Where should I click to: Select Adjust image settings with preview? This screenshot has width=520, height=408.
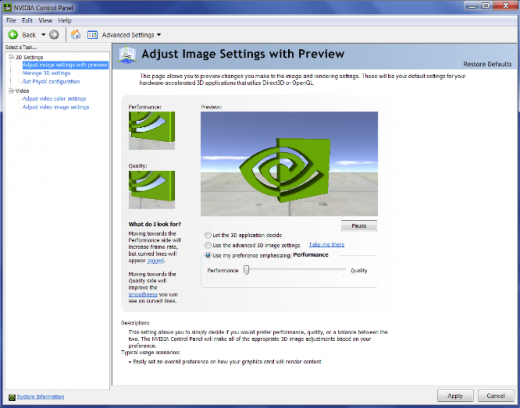pyautogui.click(x=65, y=65)
